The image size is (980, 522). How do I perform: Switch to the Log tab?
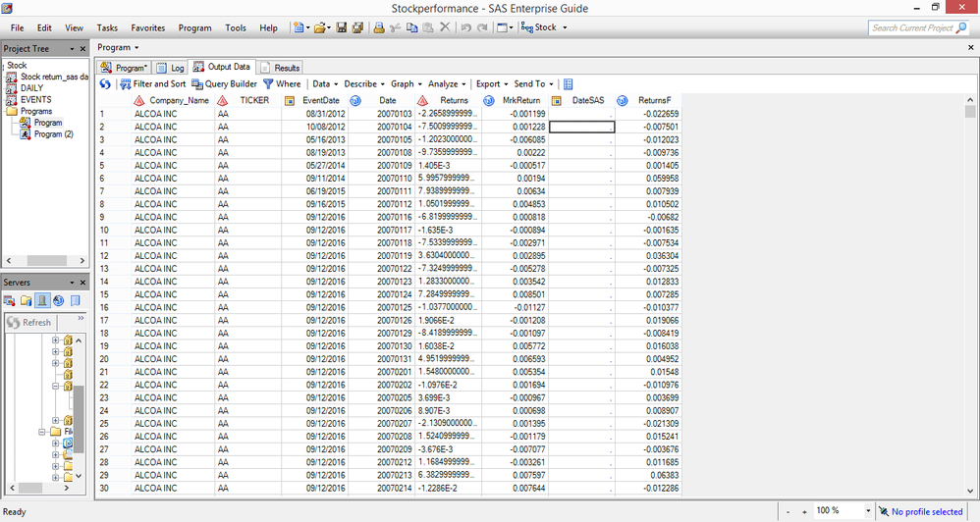(171, 68)
